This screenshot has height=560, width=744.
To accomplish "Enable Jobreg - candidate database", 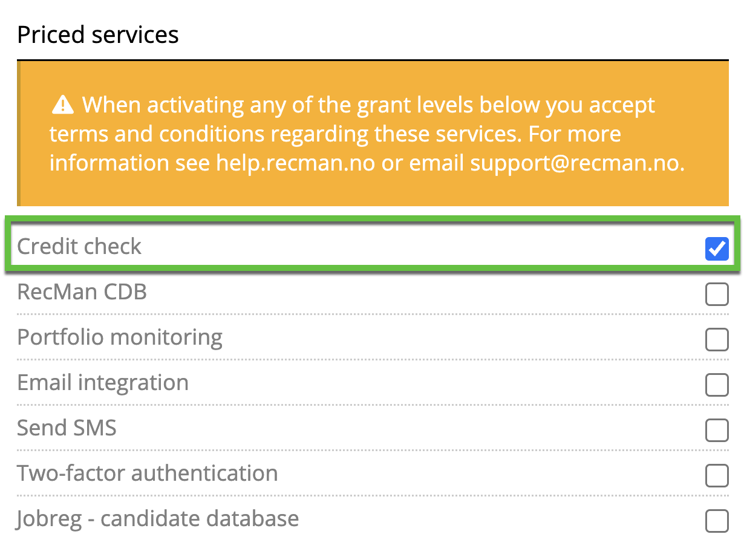I will click(x=717, y=521).
